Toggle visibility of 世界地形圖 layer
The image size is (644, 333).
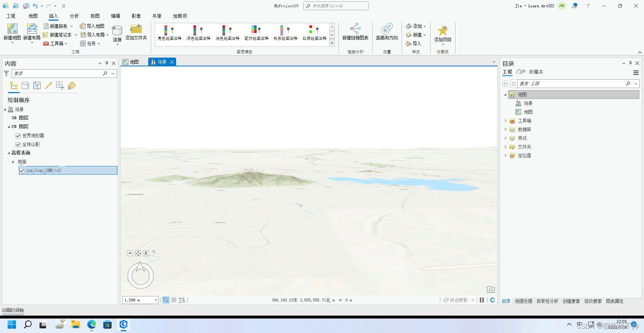[18, 136]
